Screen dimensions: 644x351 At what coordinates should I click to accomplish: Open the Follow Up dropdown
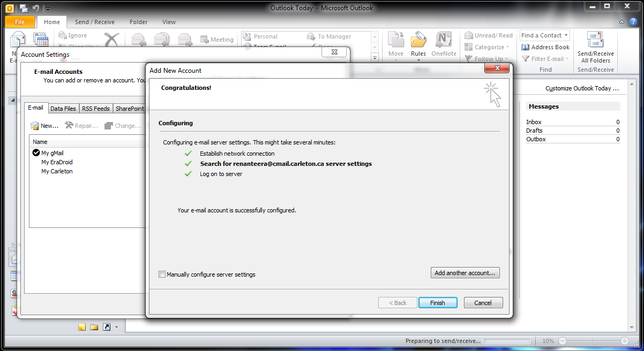(x=486, y=59)
